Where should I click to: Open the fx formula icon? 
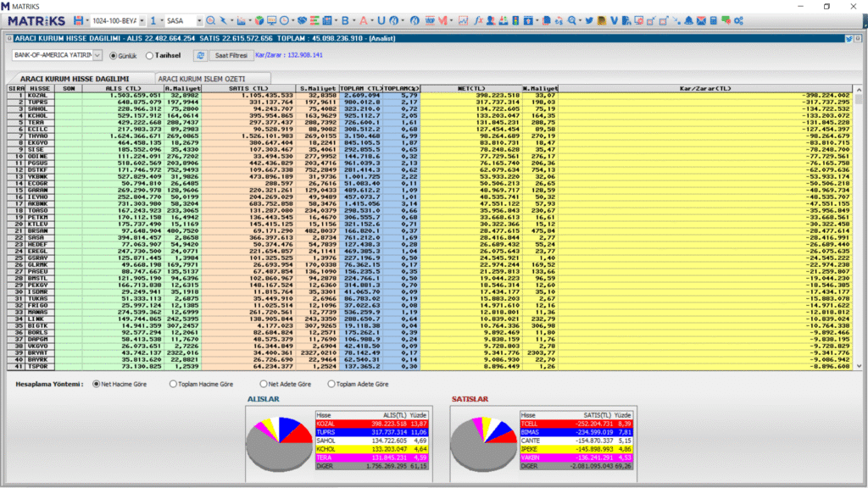(x=481, y=19)
